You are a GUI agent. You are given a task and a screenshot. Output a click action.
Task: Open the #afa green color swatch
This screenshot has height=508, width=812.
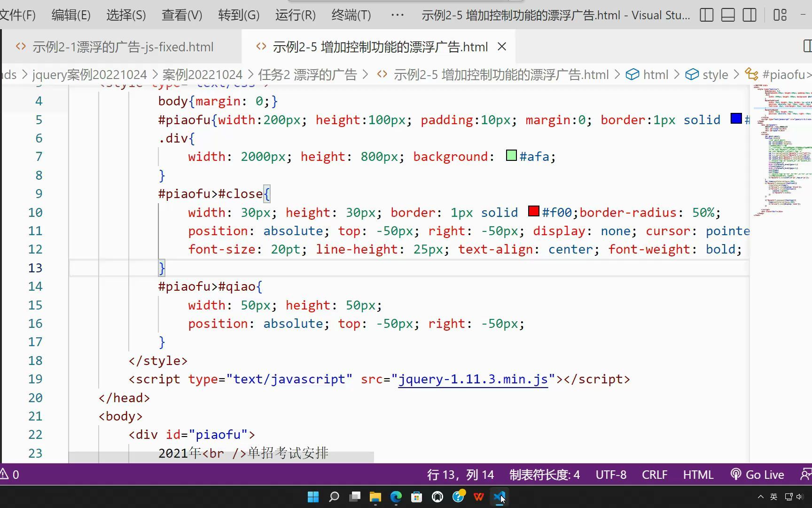tap(511, 155)
